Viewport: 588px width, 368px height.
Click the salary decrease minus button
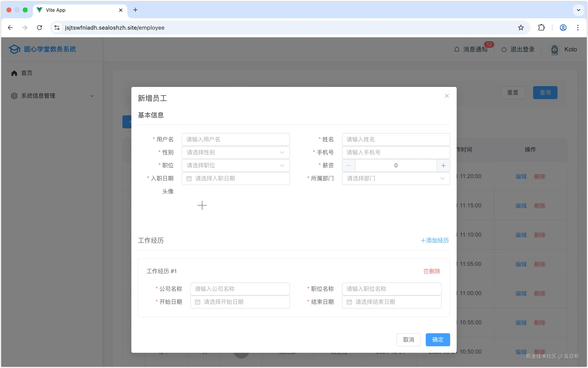[x=348, y=166]
